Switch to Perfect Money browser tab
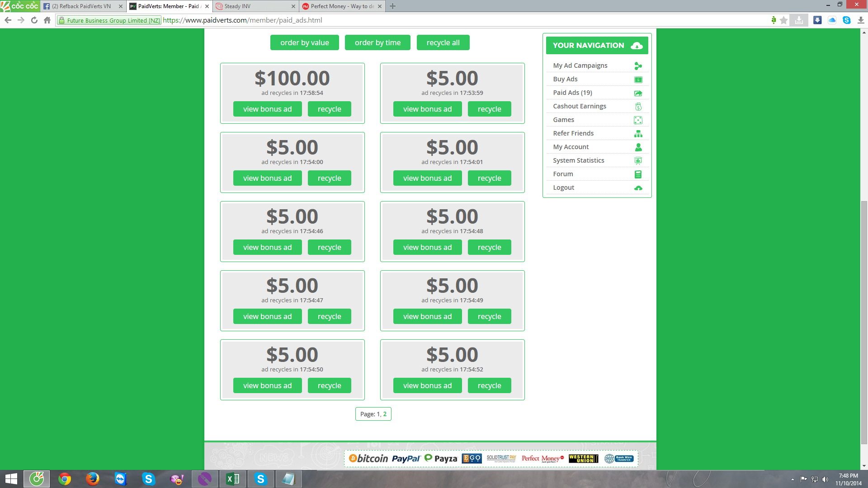Viewport: 868px width, 488px height. (x=339, y=6)
